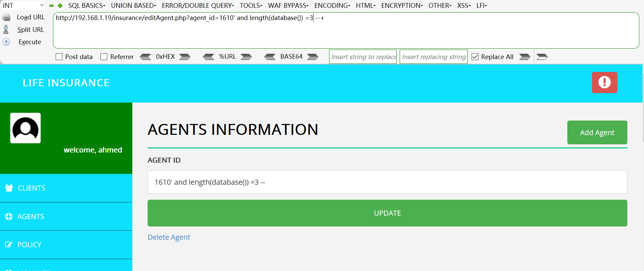
Task: Click the Execute label
Action: pyautogui.click(x=30, y=42)
